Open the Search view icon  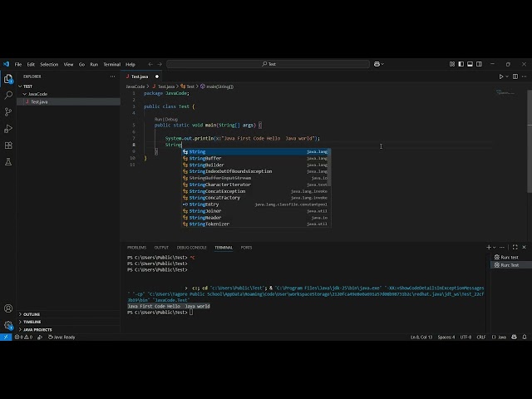[8, 96]
